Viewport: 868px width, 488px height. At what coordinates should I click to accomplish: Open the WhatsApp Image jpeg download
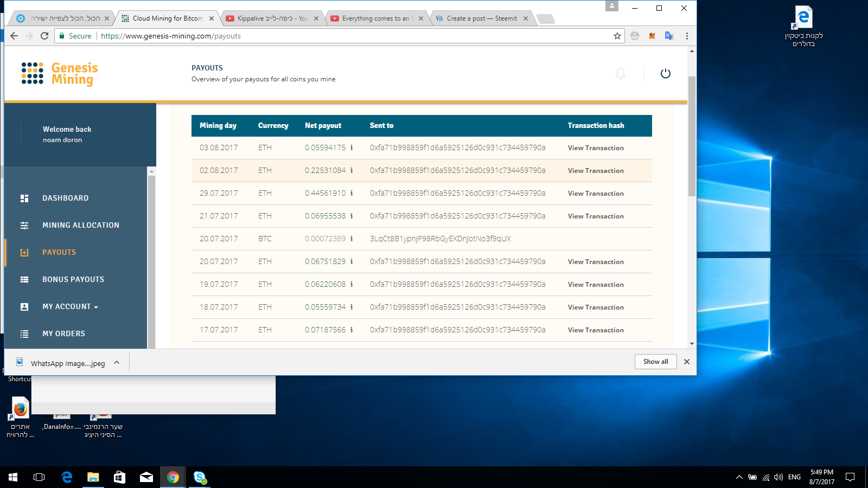[61, 363]
